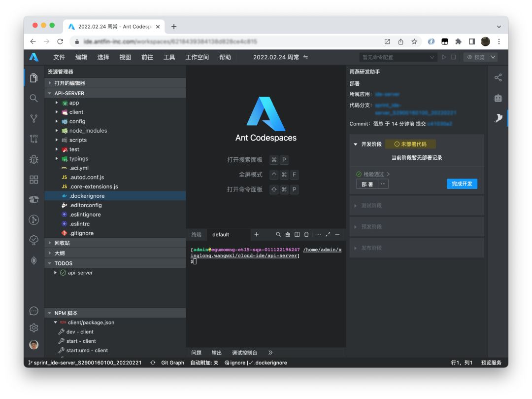Open the Pull Request icon in activity bar
The image size is (532, 399).
[x=33, y=139]
